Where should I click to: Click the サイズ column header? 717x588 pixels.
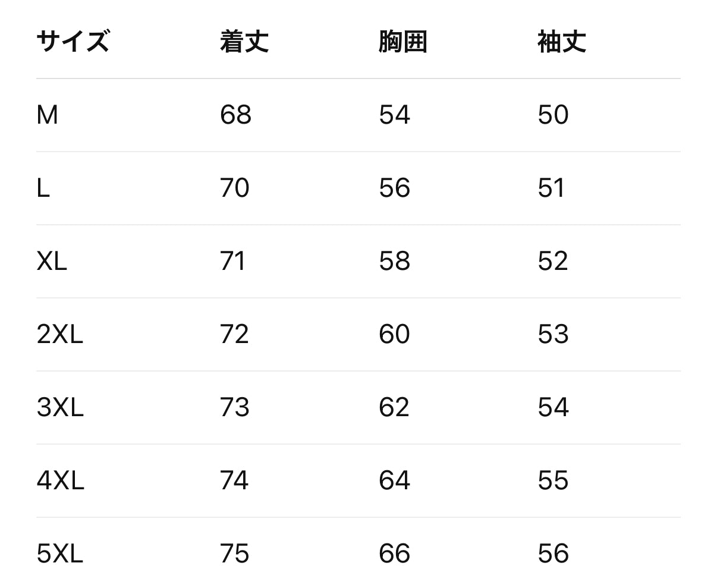[73, 42]
